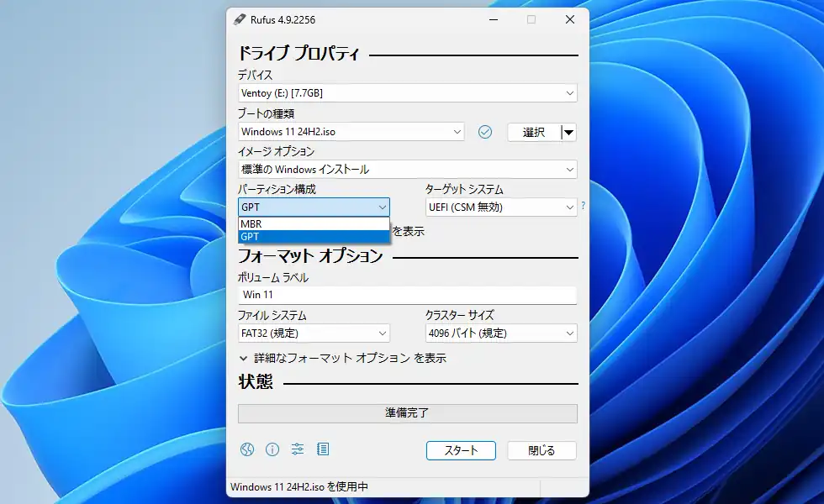Click the status bar text Windows 11 24H2.iso を使用中
Screen dimensions: 824x504
click(299, 486)
